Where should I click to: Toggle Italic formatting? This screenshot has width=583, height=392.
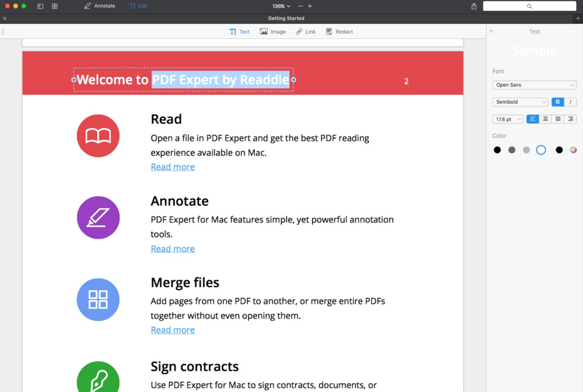click(x=571, y=102)
